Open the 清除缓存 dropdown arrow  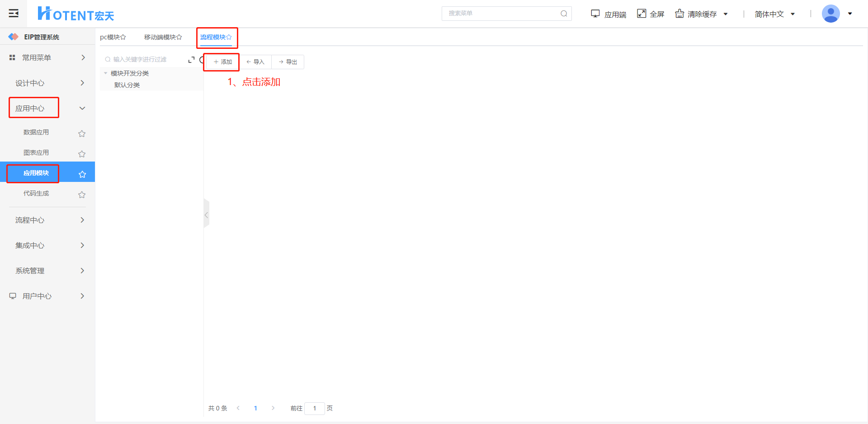coord(726,14)
